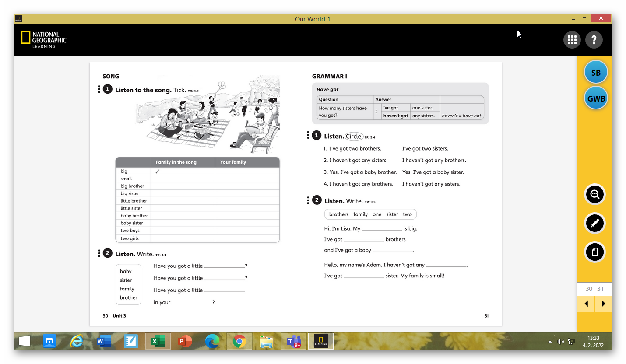The image size is (626, 364).
Task: Open the page notes icon
Action: pos(594,252)
